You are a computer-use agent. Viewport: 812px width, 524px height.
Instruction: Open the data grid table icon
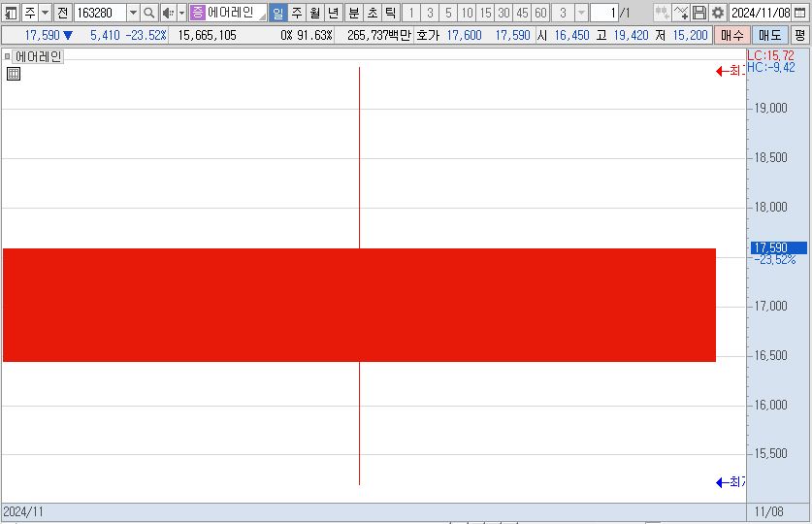pos(14,74)
